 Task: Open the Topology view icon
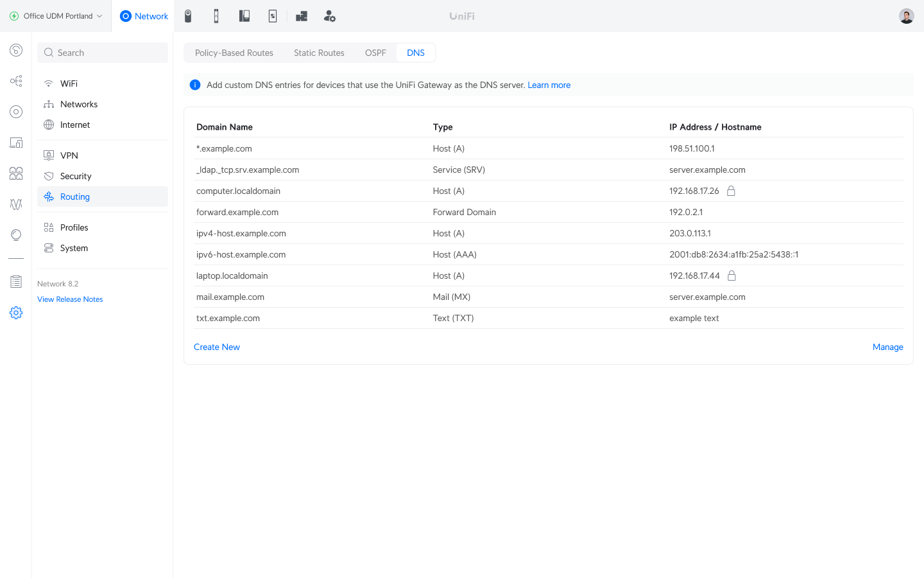click(x=16, y=81)
